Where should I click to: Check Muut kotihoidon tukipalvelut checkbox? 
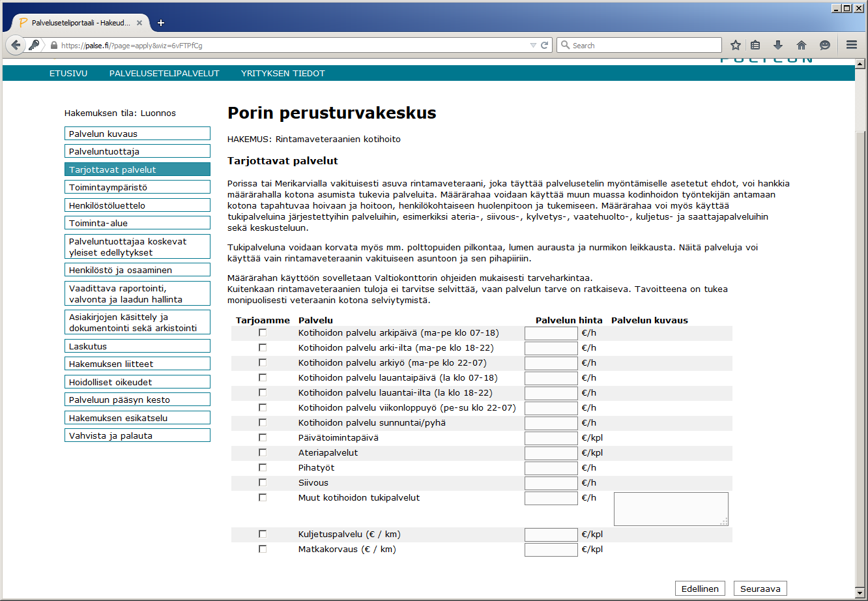pyautogui.click(x=263, y=497)
